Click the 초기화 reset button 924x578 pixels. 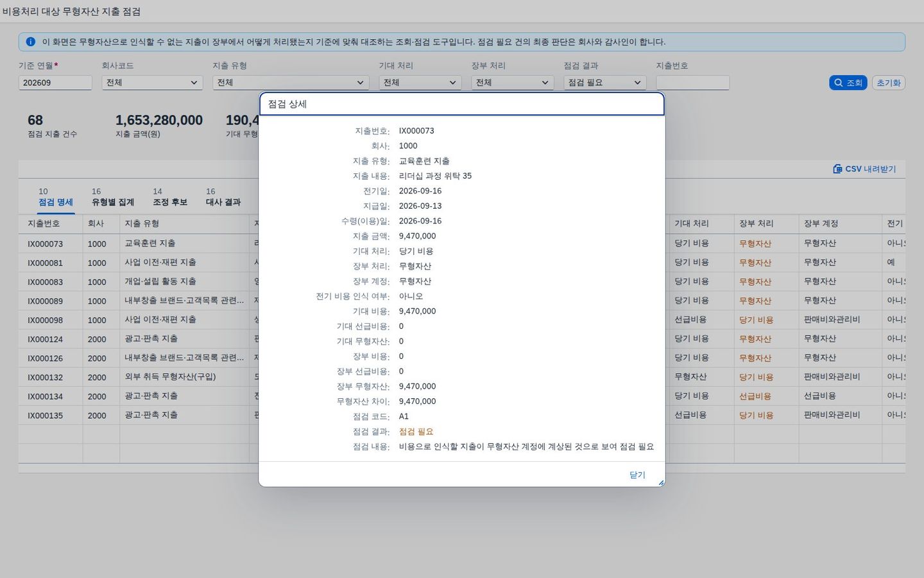pos(889,83)
